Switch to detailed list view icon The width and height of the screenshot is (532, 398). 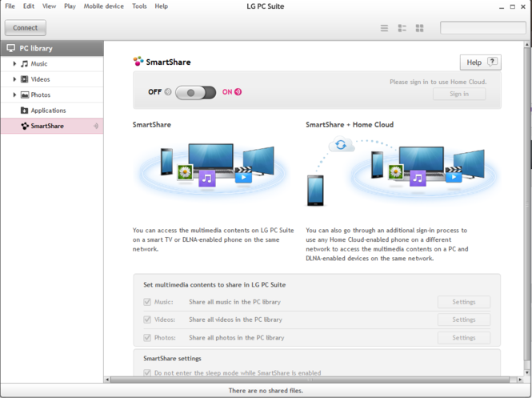point(402,28)
